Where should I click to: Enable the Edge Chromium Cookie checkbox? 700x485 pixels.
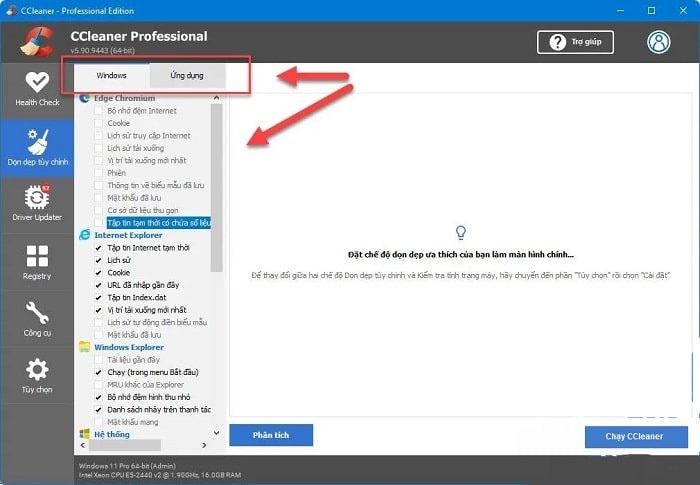[98, 123]
